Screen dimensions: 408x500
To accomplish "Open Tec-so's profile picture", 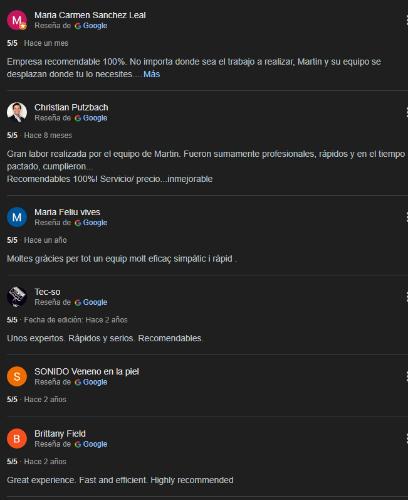I will [x=17, y=297].
